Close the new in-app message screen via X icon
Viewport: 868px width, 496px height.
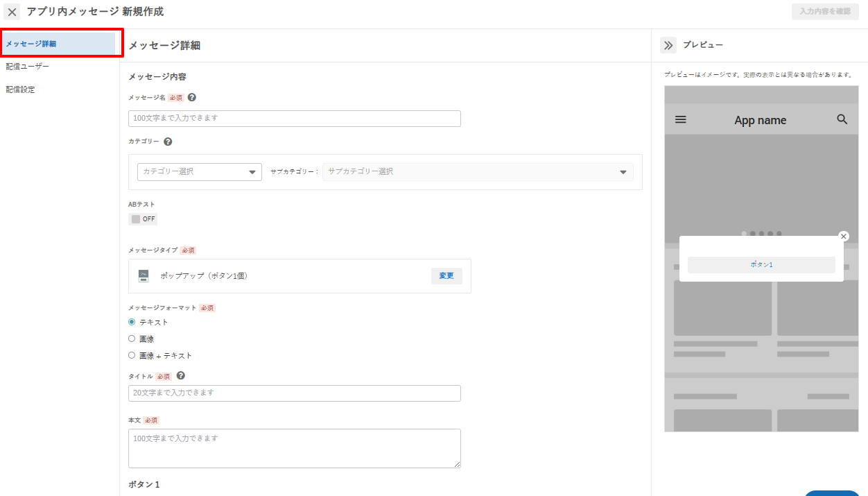click(x=12, y=12)
